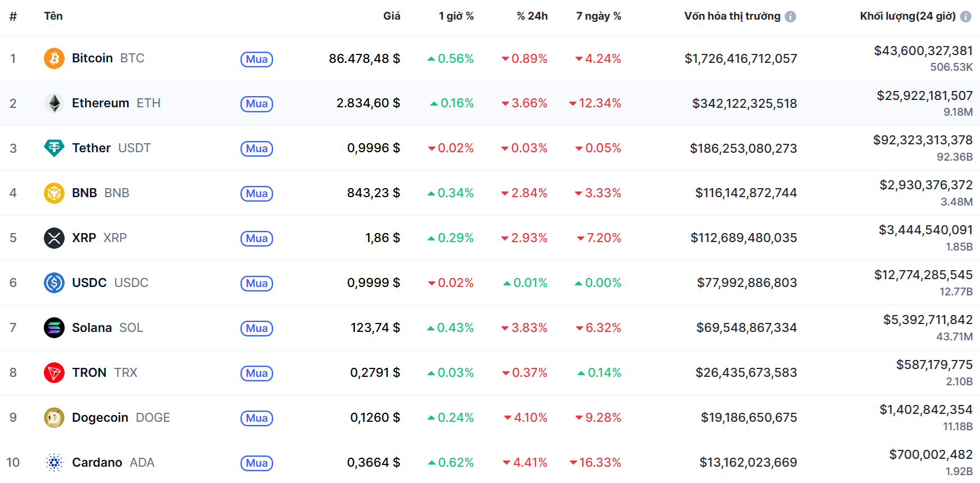Click Ethereum 7-day change 12.34%
The width and height of the screenshot is (980, 483).
pyautogui.click(x=596, y=103)
